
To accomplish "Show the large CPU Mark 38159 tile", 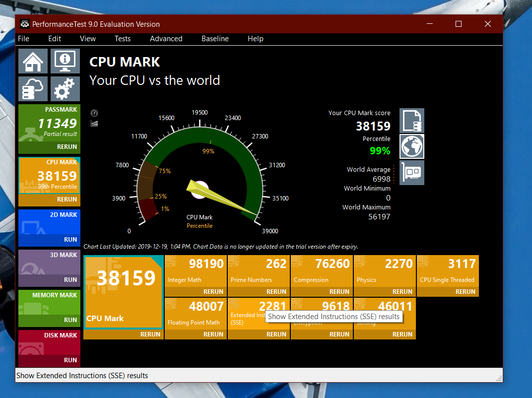I will coord(124,292).
